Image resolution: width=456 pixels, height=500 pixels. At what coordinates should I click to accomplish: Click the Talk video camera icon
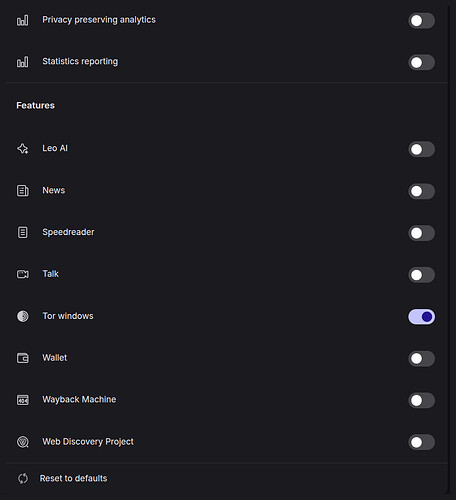[x=23, y=274]
